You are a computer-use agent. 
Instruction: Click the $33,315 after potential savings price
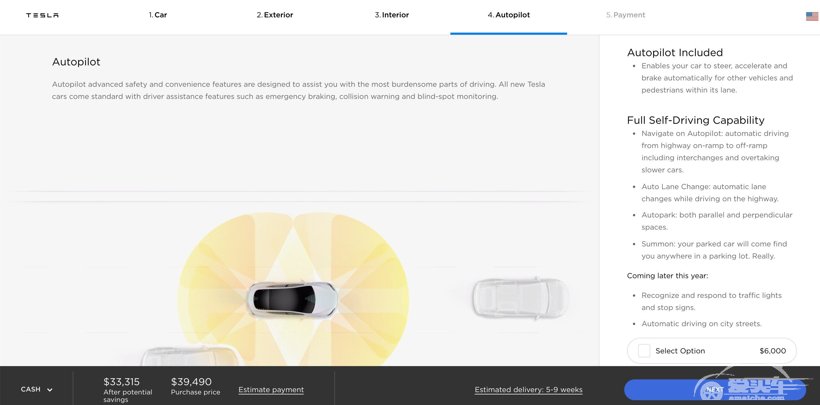click(128, 391)
